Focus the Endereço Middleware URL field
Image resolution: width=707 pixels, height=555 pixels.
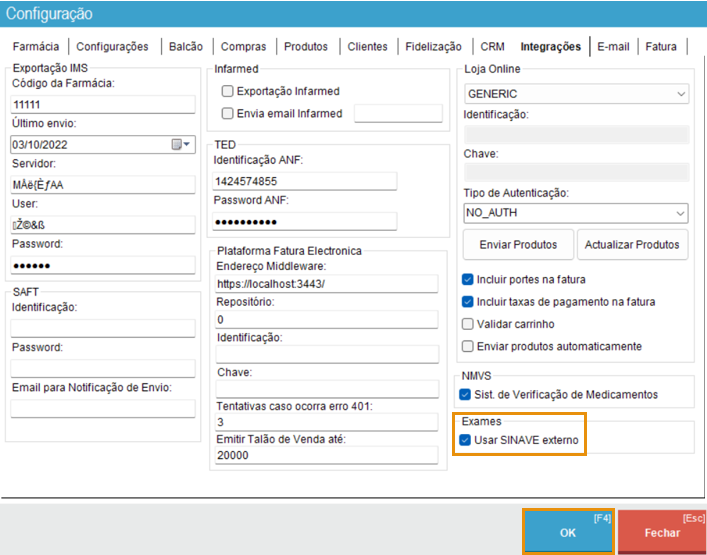326,284
